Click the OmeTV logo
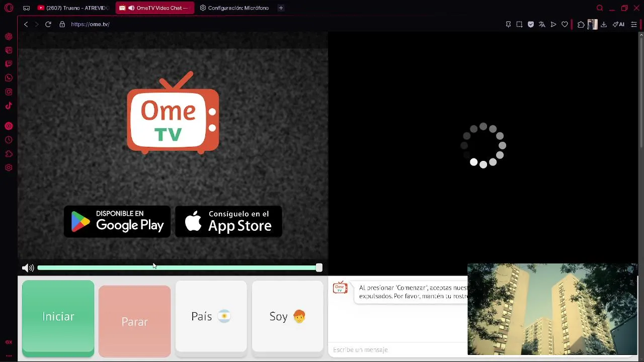Image resolution: width=644 pixels, height=362 pixels. point(173,113)
